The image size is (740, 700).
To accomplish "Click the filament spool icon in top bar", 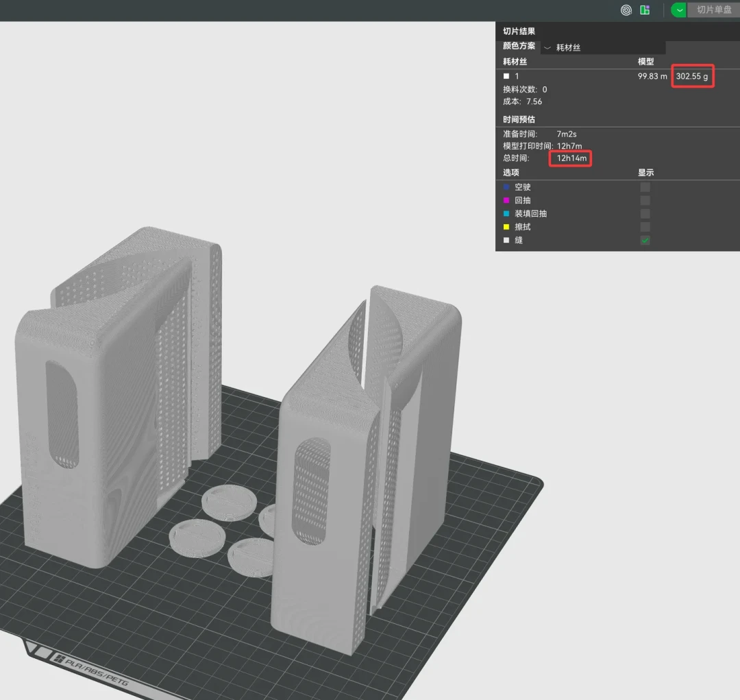I will [x=626, y=10].
